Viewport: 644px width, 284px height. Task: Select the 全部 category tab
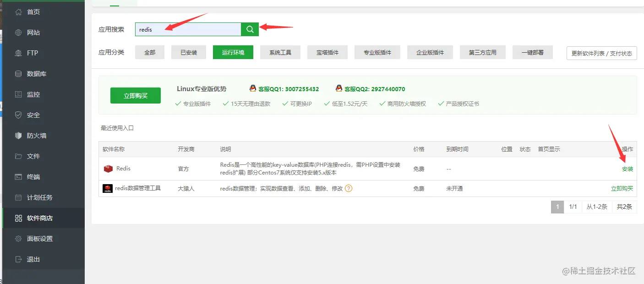tap(150, 52)
